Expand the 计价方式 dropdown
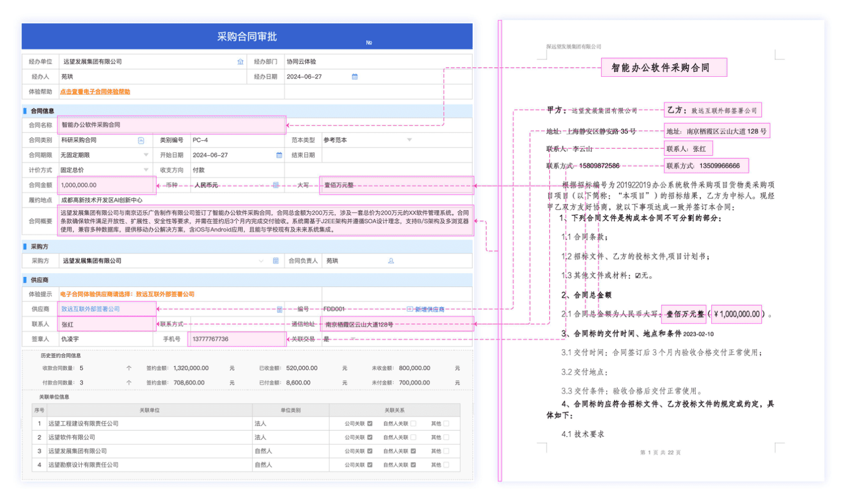Viewport: 846px width, 504px height. tap(146, 170)
